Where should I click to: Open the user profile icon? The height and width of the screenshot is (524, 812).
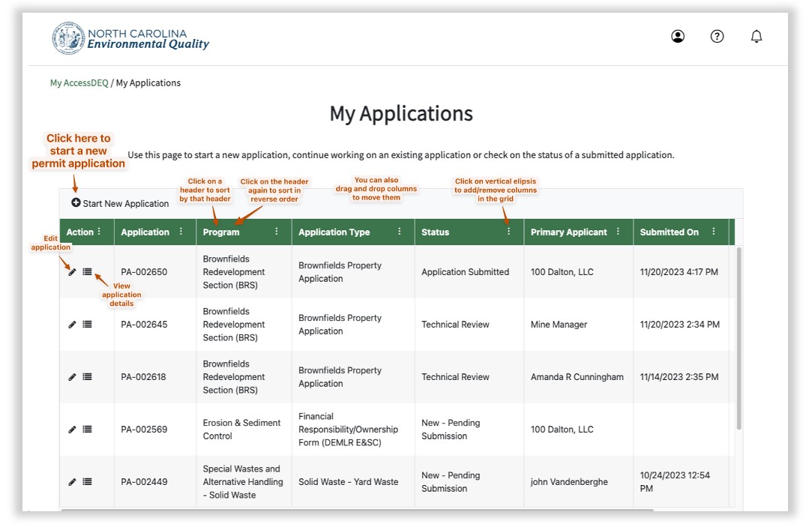pyautogui.click(x=677, y=36)
